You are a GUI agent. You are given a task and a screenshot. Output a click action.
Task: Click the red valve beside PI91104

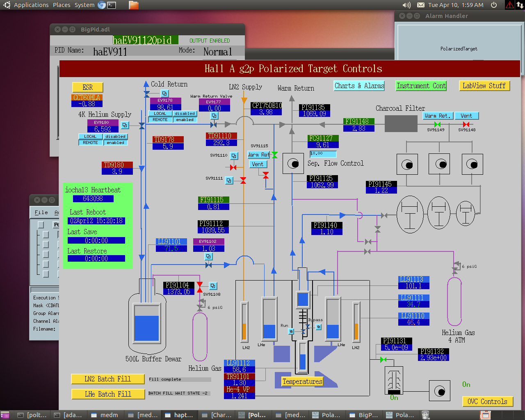[200, 288]
